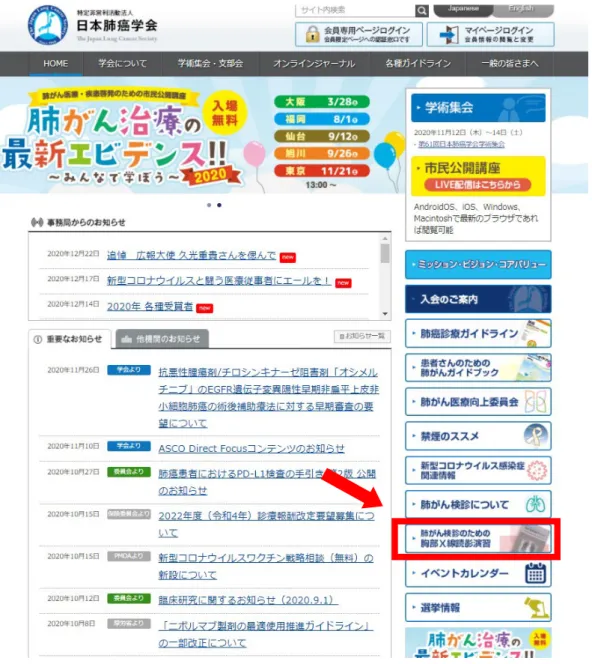Click 会員専用ページログイン button
592x664 pixels.
coord(359,34)
